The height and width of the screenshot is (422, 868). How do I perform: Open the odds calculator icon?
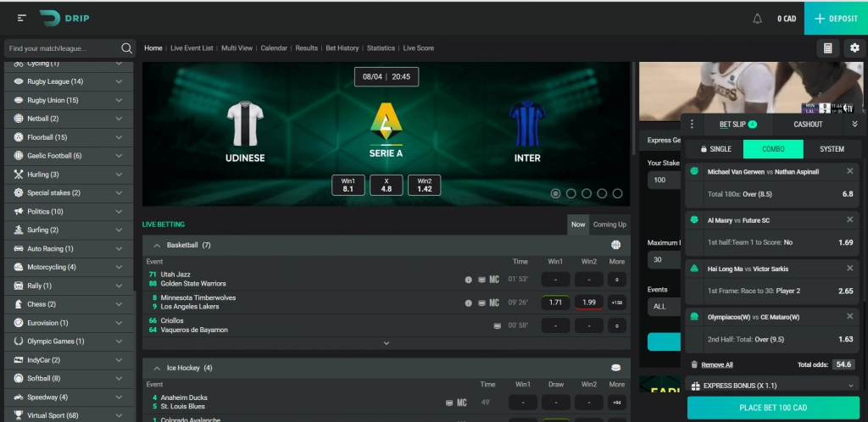827,48
